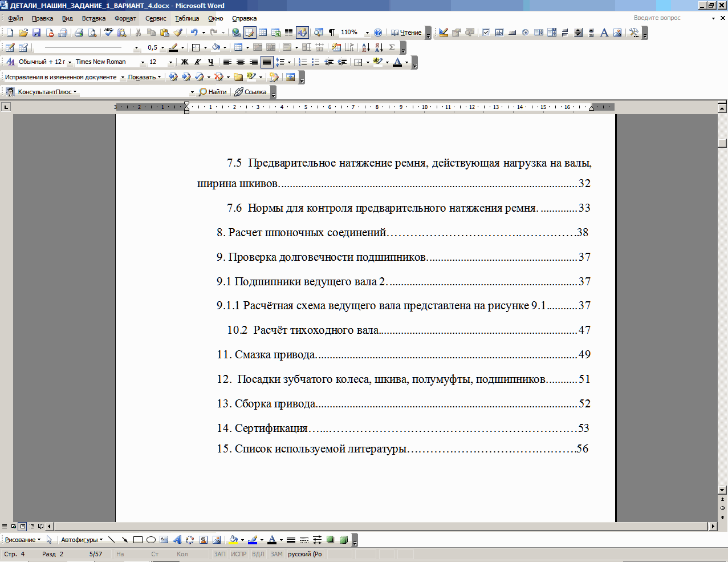Open the font size 12 dropdown
Image resolution: width=728 pixels, height=562 pixels.
[170, 62]
